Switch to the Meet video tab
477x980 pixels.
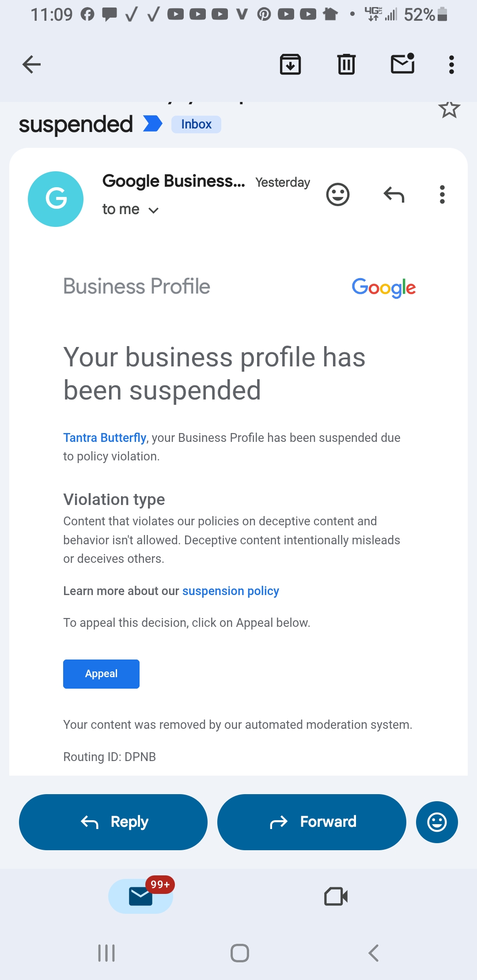coord(336,896)
